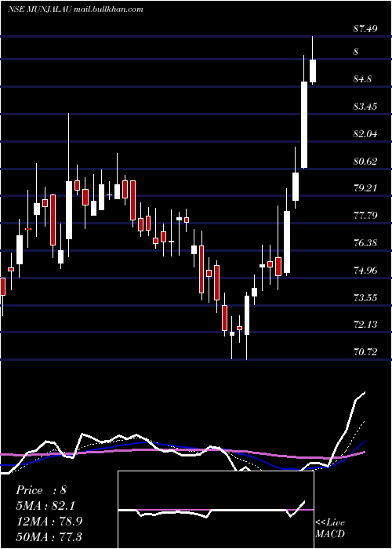Viewport: 392px width, 549px height.
Task: Click the last white candle at the chart top
Action: (313, 71)
